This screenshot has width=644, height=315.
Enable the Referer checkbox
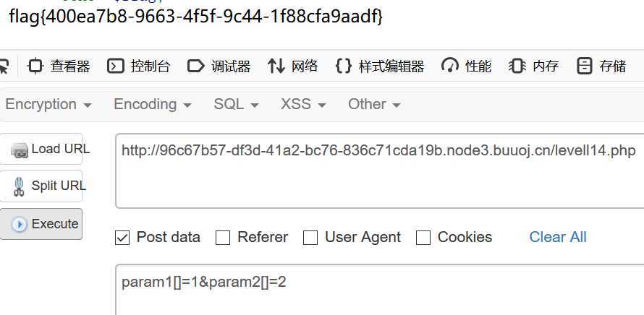[x=223, y=238]
